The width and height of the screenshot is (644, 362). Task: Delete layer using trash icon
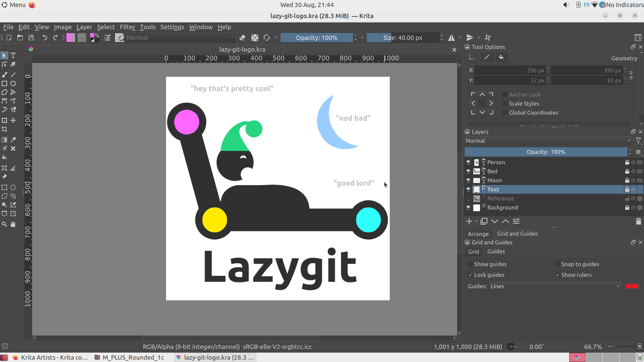[x=638, y=221]
